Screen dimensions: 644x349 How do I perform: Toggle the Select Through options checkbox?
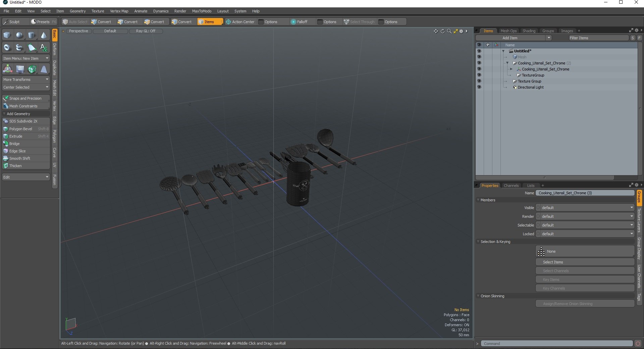click(381, 22)
